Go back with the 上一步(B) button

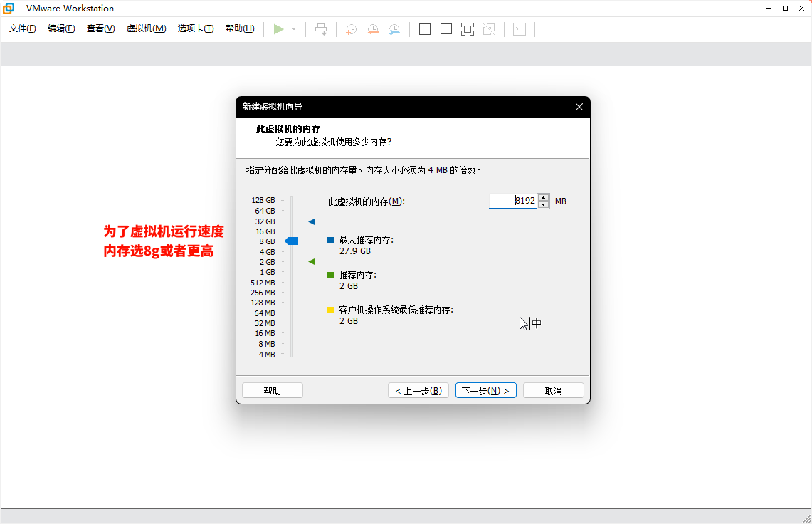(x=418, y=390)
